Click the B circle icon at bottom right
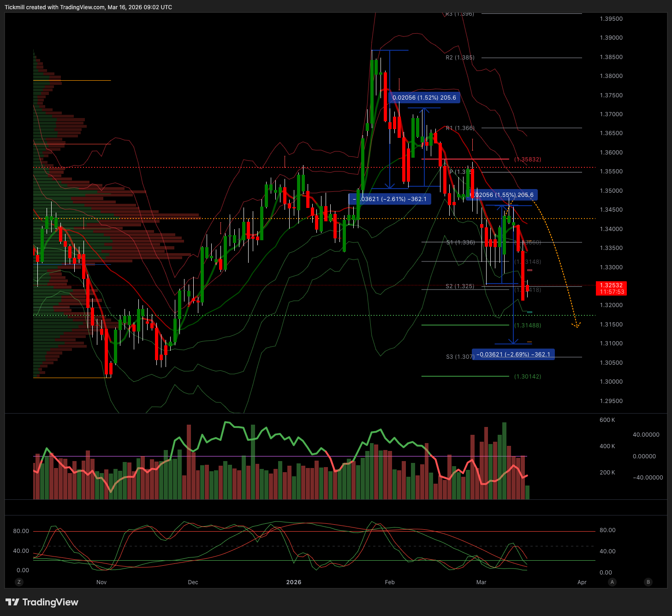Image resolution: width=672 pixels, height=616 pixels. (648, 582)
